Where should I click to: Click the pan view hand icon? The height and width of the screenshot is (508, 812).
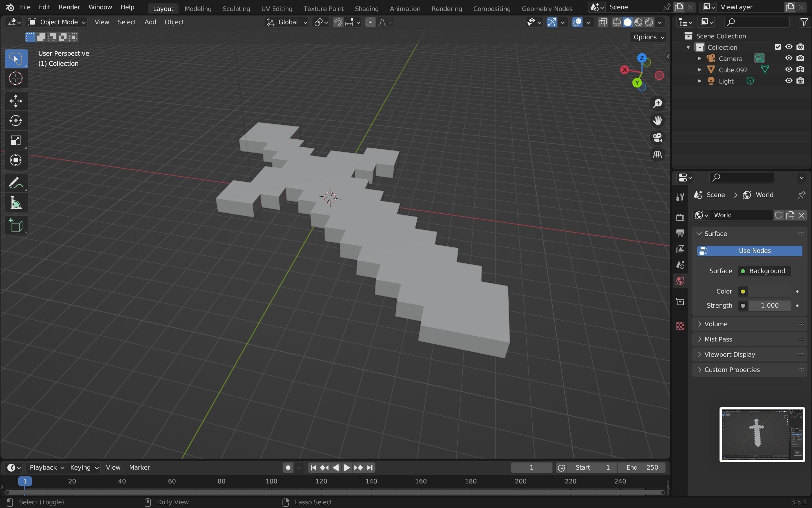click(x=657, y=120)
